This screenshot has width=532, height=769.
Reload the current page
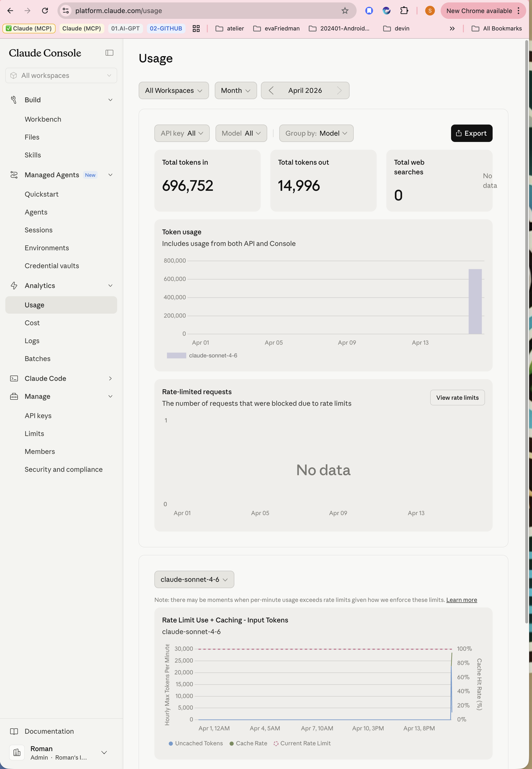[x=45, y=11]
